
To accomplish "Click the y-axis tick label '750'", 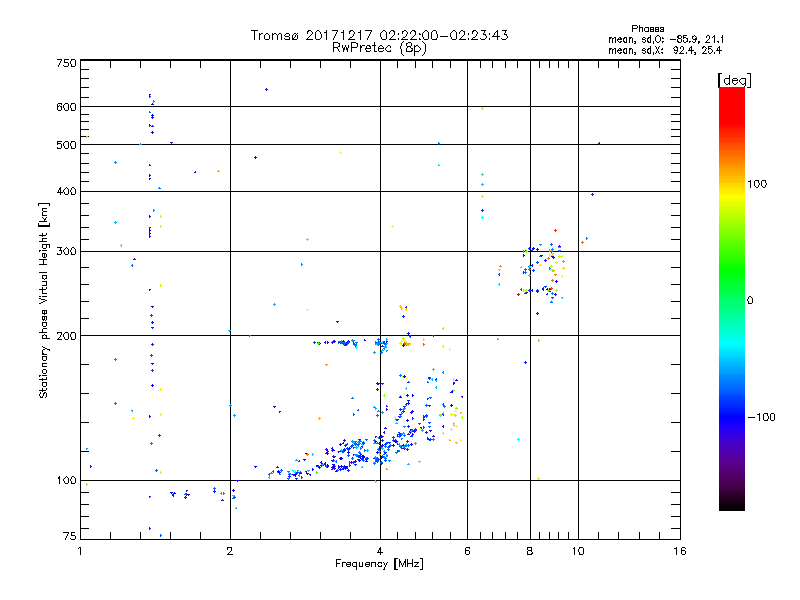I will (66, 63).
